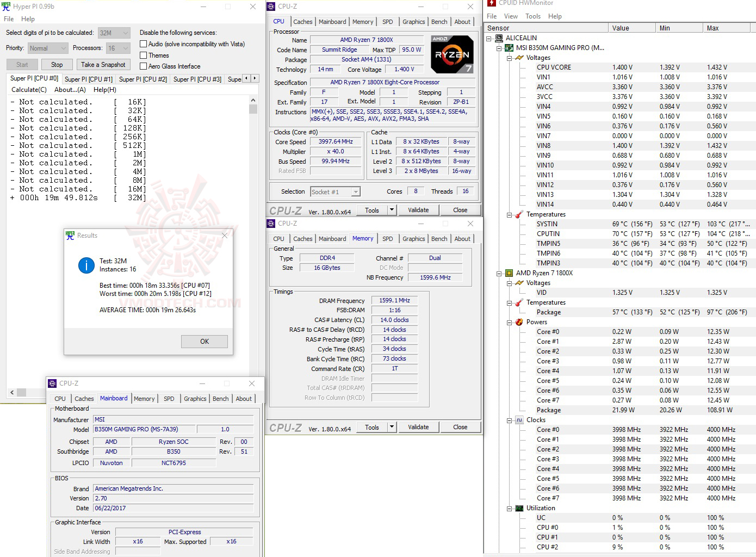The width and height of the screenshot is (756, 557).
Task: Open the Hyper PI File menu
Action: click(x=9, y=18)
